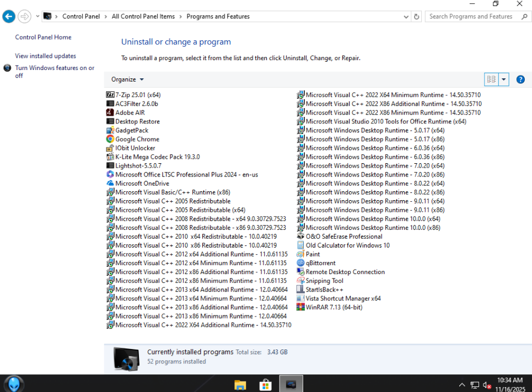Click the Lightshot-5.5.0.7 icon
Viewport: 532px width, 392px height.
110,165
